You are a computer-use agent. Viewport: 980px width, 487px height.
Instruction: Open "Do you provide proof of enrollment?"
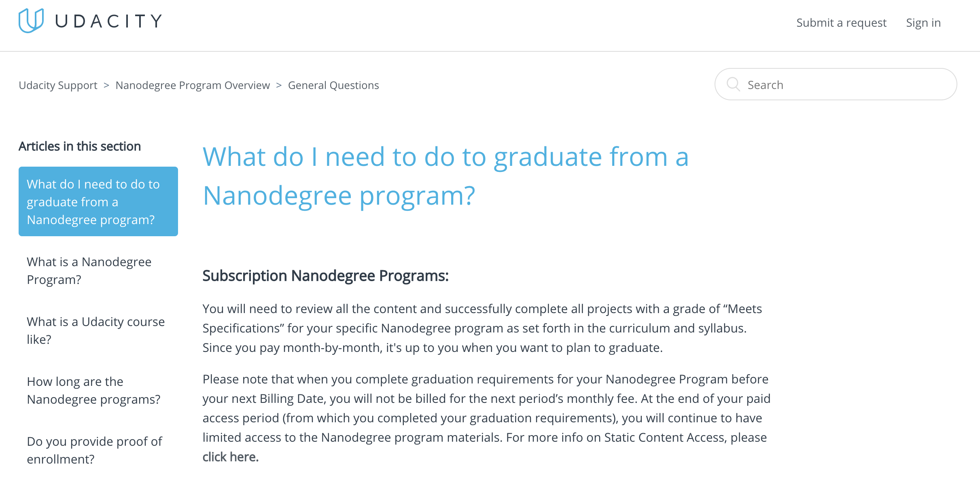point(94,450)
